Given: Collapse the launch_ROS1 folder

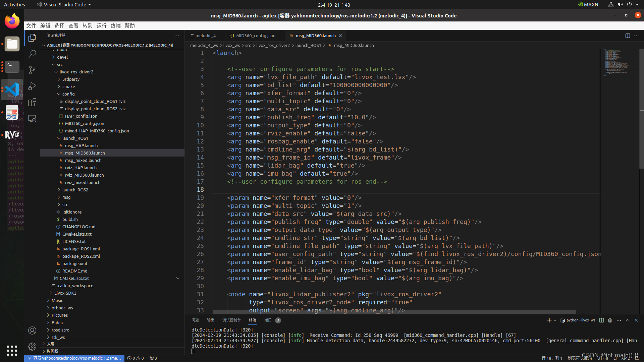Looking at the screenshot, I should pyautogui.click(x=75, y=138).
